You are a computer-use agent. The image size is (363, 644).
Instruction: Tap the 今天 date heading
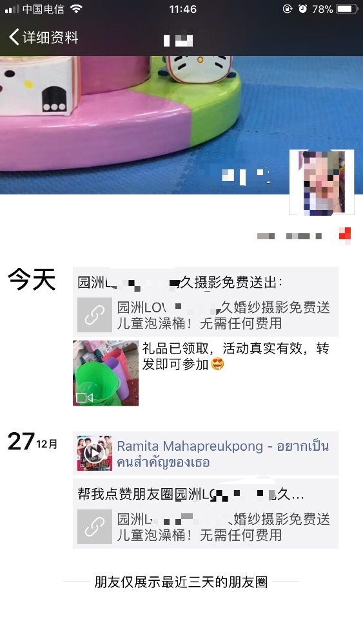(32, 279)
